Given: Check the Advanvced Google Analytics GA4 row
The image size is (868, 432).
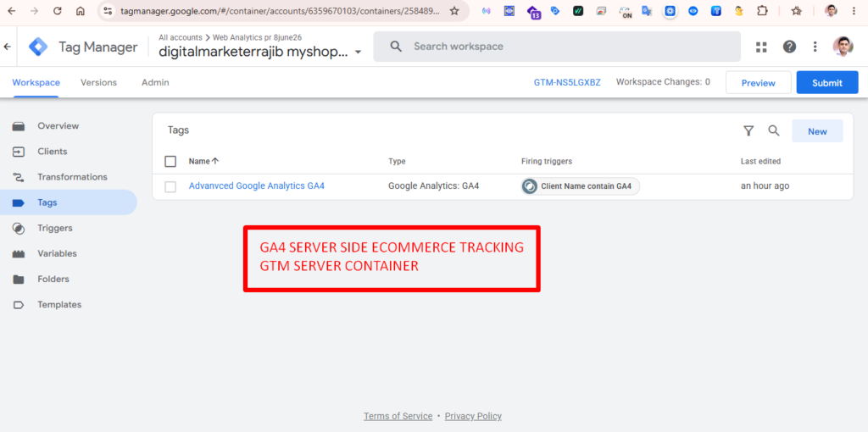Looking at the screenshot, I should point(170,187).
